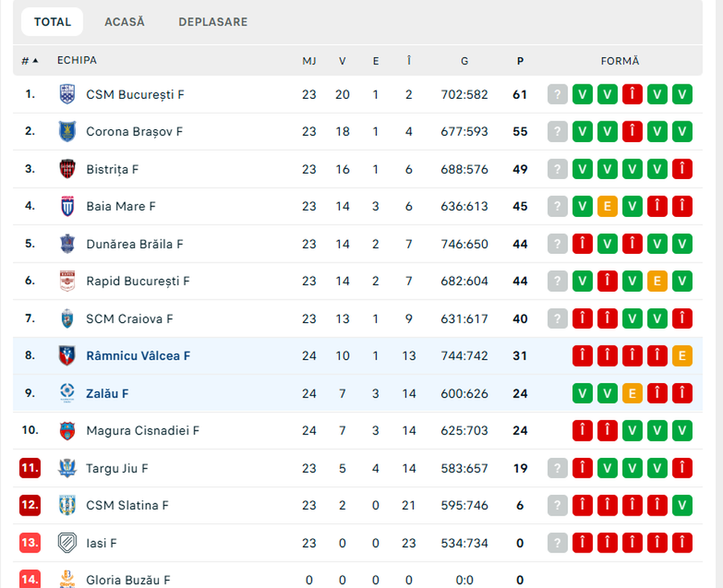Click the Magura Cisnadiei F crest
723x588 pixels.
[67, 431]
